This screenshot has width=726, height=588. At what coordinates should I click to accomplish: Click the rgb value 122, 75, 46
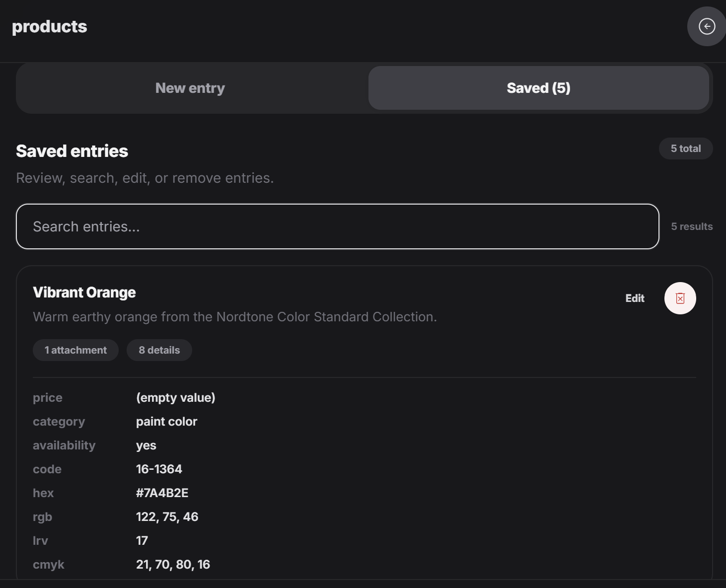point(167,517)
